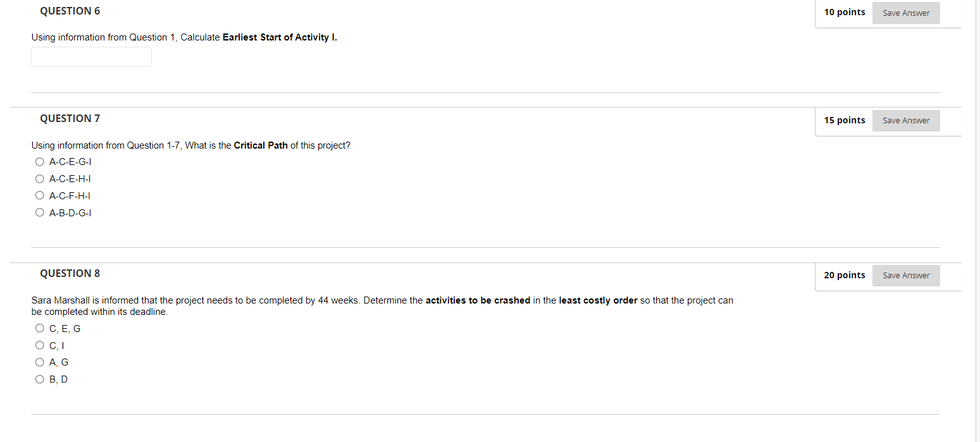Select the A-B-D-G-I critical path option
The width and height of the screenshot is (980, 442).
pos(39,212)
